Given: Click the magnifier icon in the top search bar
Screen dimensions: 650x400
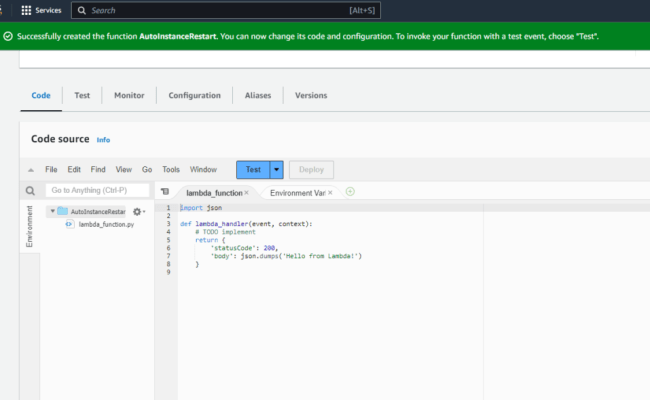Looking at the screenshot, I should coord(82,10).
